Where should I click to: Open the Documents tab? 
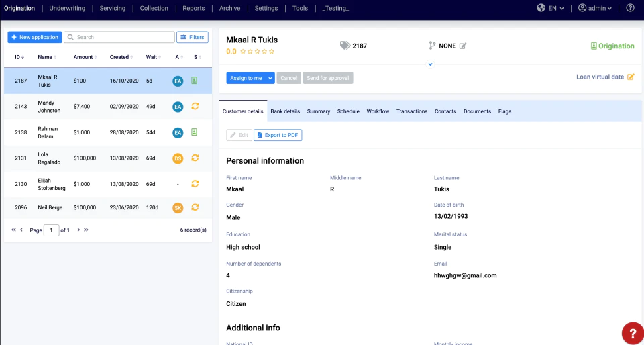click(x=477, y=111)
